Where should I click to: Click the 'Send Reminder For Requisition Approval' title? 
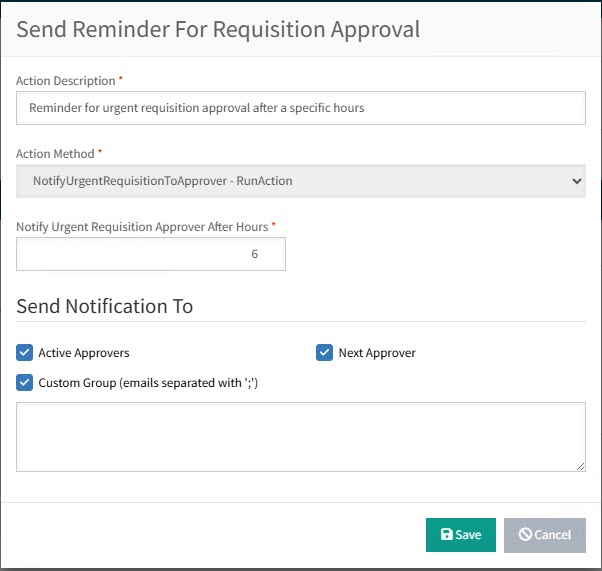tap(218, 29)
